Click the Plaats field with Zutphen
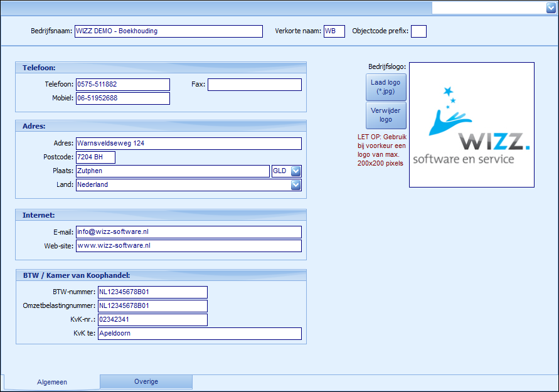Screen dimensions: 559x392 click(173, 171)
